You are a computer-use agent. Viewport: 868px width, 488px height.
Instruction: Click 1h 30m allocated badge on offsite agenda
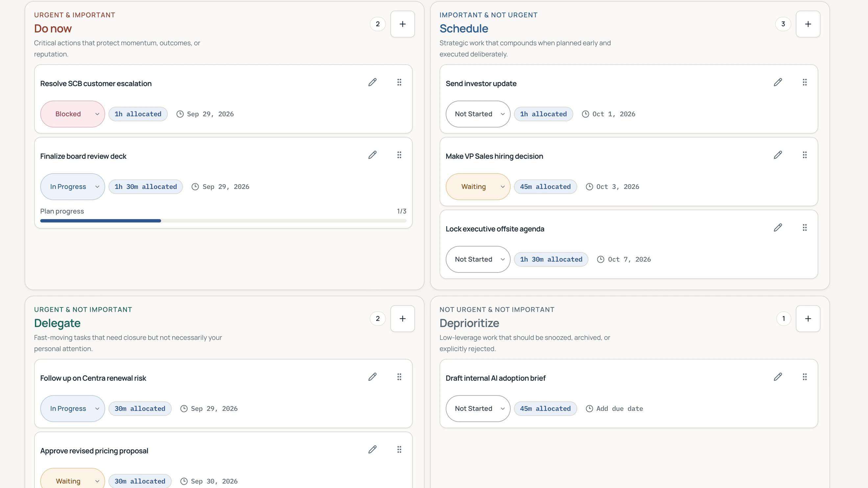coord(551,259)
